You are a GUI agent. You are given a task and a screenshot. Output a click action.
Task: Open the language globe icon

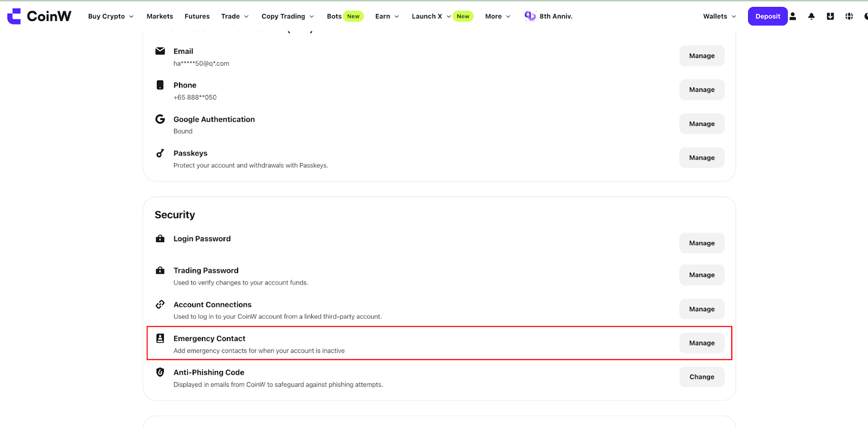pyautogui.click(x=849, y=16)
